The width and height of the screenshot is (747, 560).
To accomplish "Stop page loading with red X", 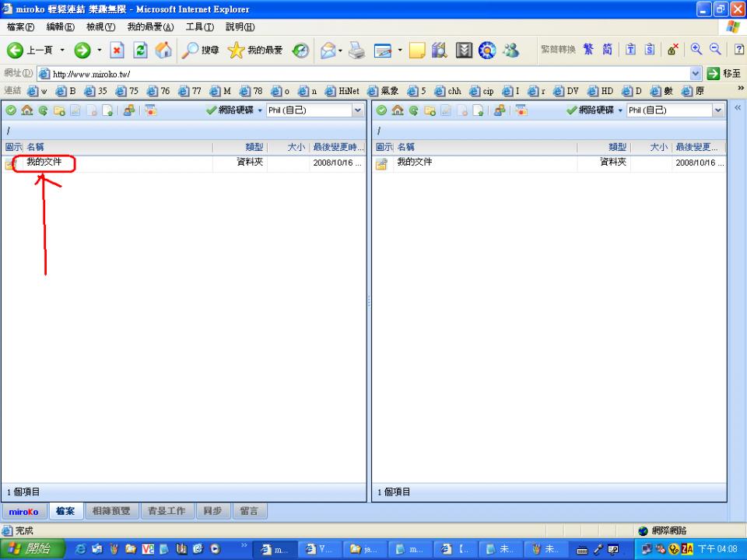I will [x=117, y=50].
